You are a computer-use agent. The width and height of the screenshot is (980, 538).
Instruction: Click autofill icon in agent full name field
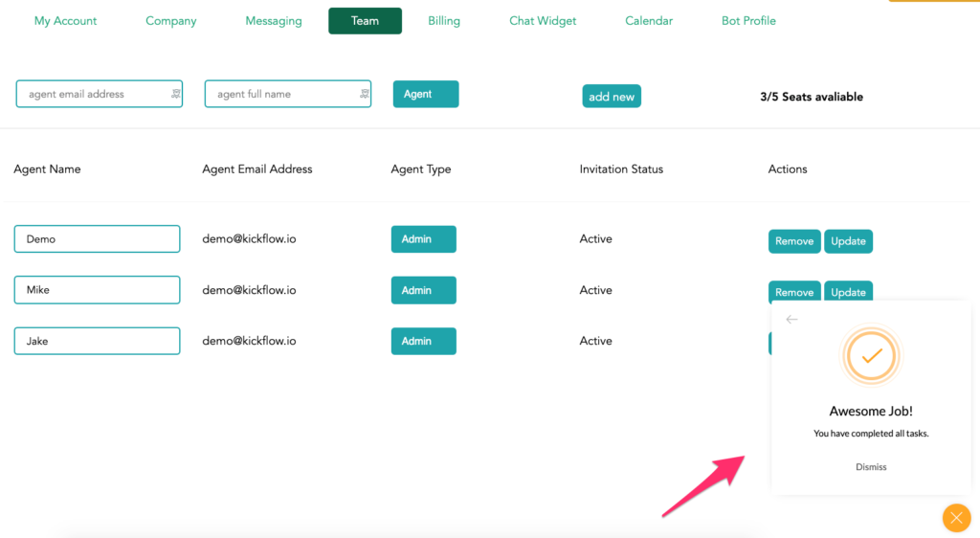point(365,94)
